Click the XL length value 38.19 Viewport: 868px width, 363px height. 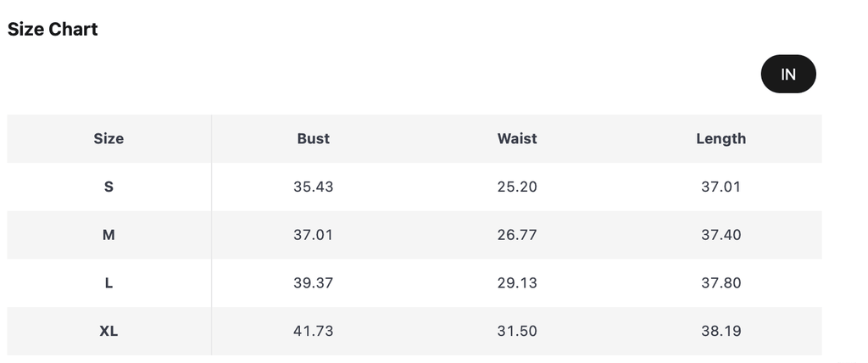click(721, 332)
